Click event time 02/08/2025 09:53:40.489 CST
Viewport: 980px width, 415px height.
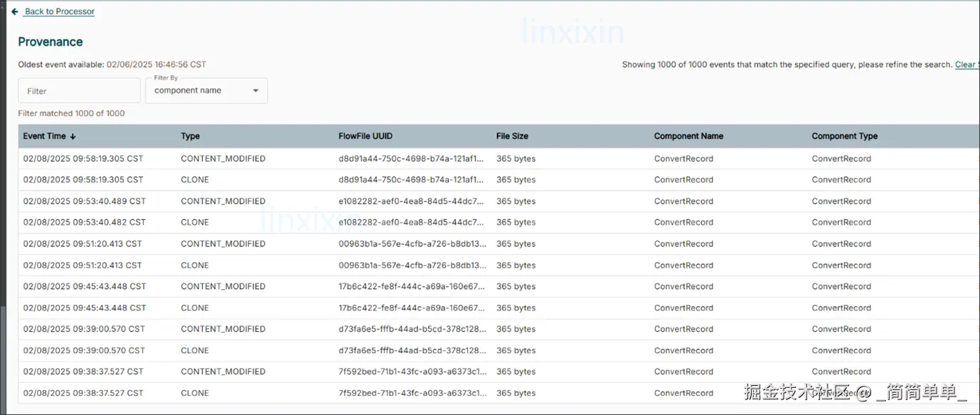[x=84, y=201]
